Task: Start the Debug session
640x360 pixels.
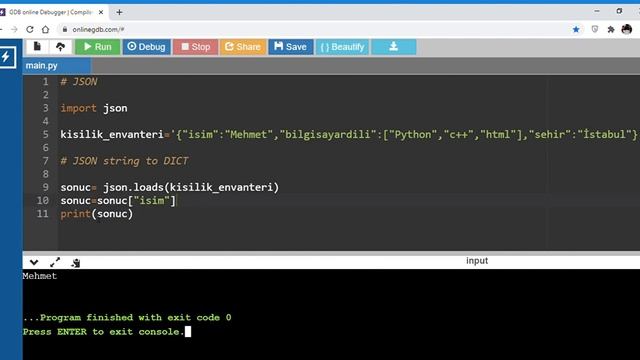Action: [147, 47]
